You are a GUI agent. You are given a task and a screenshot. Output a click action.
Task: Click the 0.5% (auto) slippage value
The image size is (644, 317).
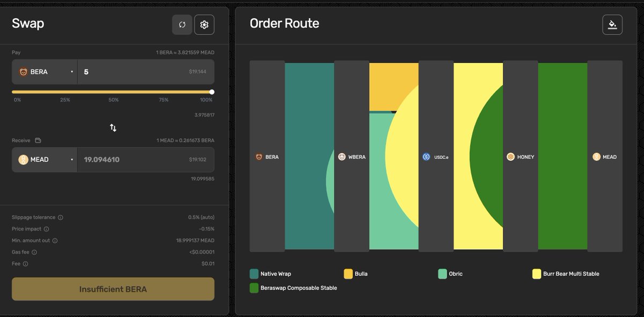[201, 218]
